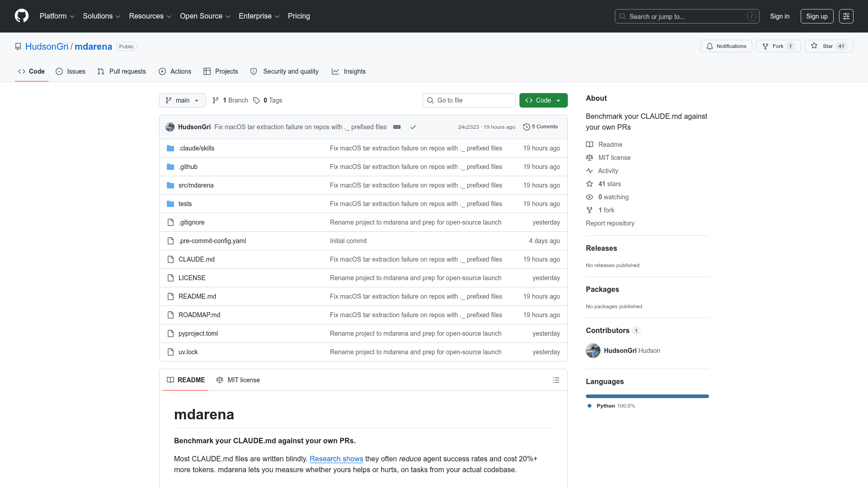
Task: Open the Insights tab
Action: [349, 71]
